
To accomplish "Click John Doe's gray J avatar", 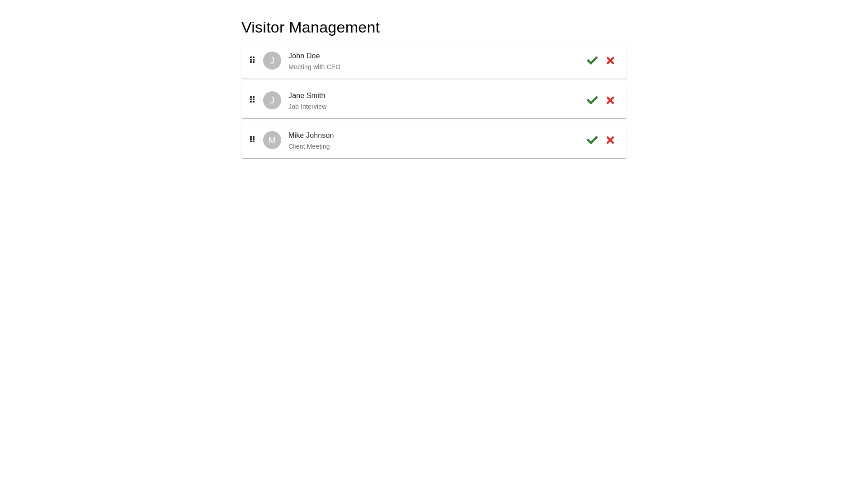I will click(272, 61).
